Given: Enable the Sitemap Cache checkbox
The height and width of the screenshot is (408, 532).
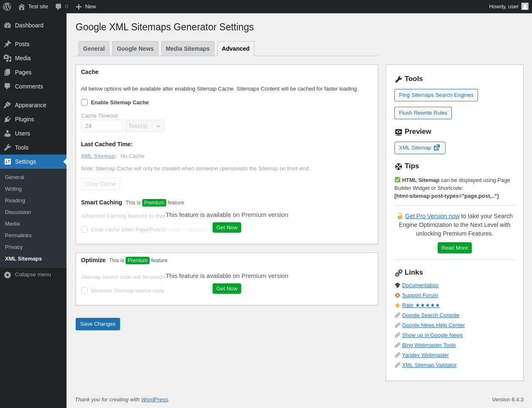Looking at the screenshot, I should tap(84, 102).
